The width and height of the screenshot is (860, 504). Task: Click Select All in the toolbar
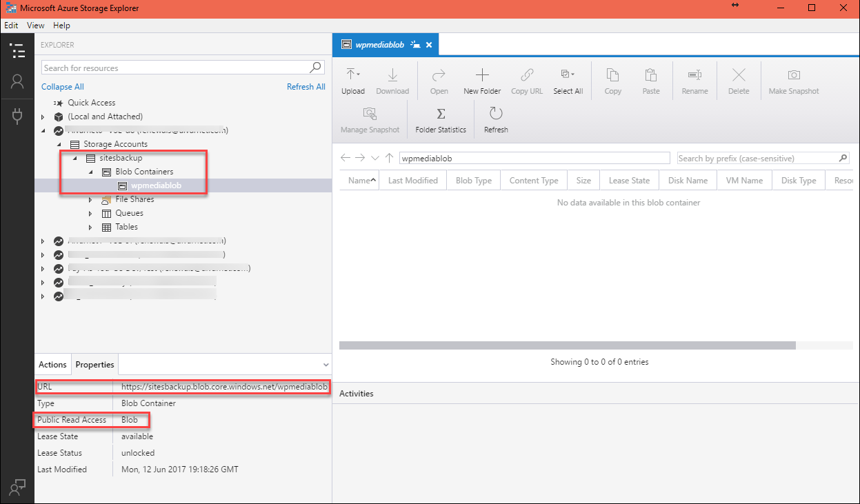click(568, 81)
